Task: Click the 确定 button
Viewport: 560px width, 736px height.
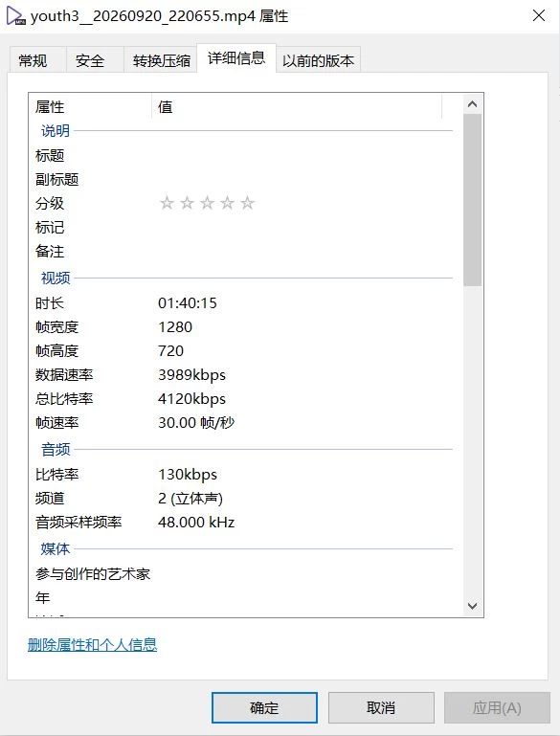Action: 264,707
